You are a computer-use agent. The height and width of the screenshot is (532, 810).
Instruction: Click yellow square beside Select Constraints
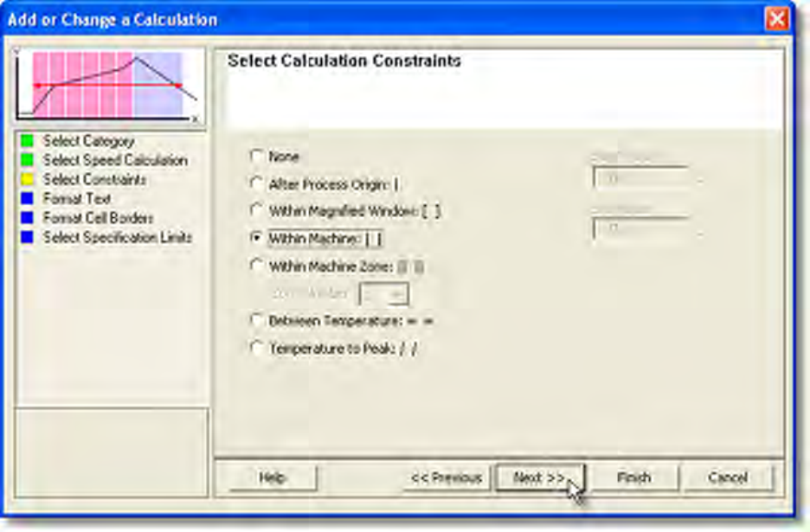27,179
